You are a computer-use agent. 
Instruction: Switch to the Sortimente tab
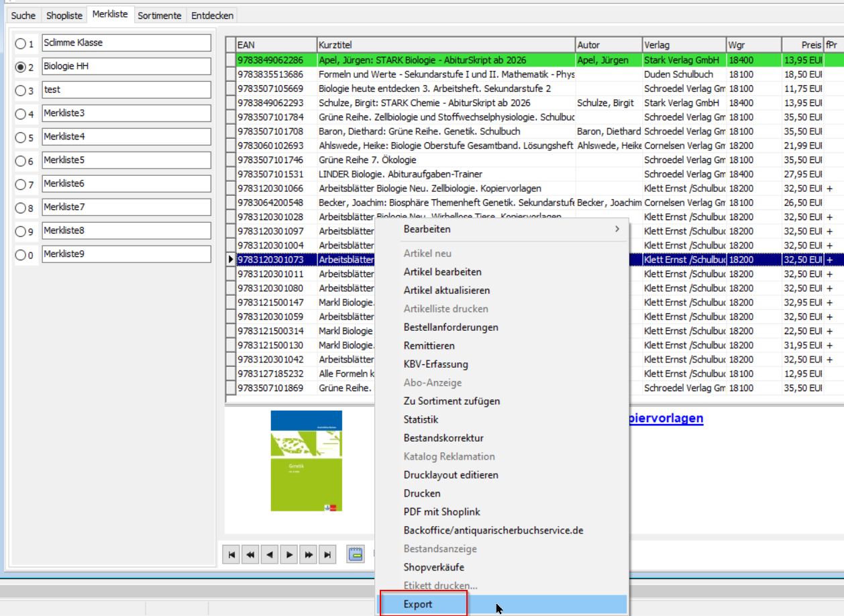coord(160,15)
